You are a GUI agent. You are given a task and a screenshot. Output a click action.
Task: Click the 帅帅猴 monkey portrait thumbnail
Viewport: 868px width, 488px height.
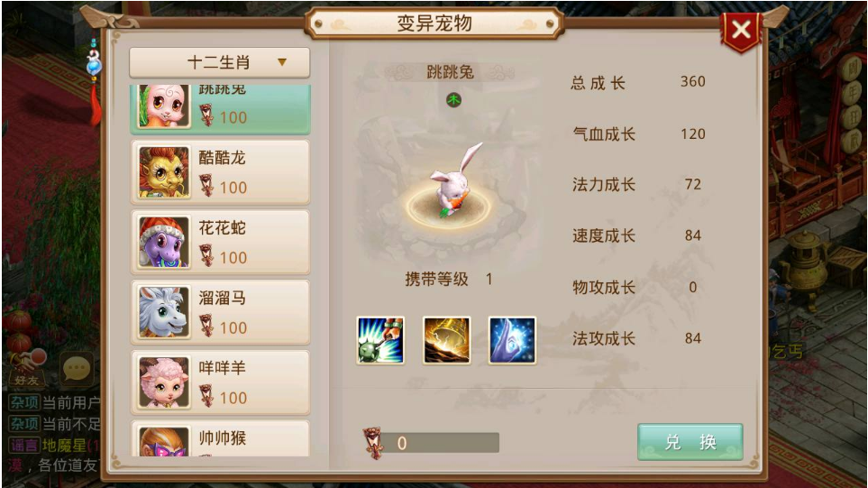[x=163, y=441]
